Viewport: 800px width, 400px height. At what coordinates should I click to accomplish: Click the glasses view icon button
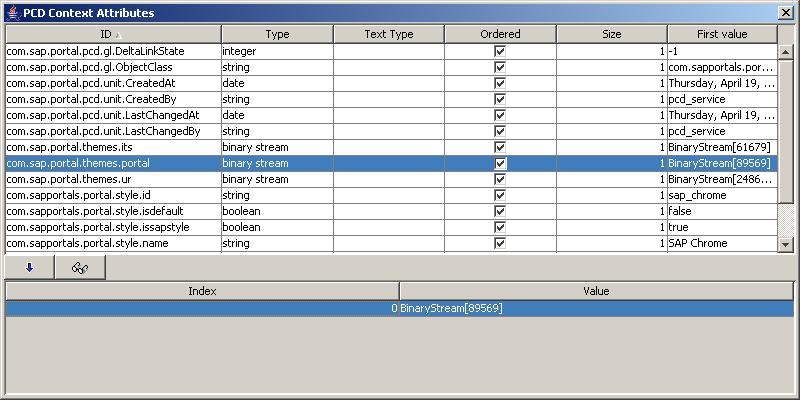point(79,268)
